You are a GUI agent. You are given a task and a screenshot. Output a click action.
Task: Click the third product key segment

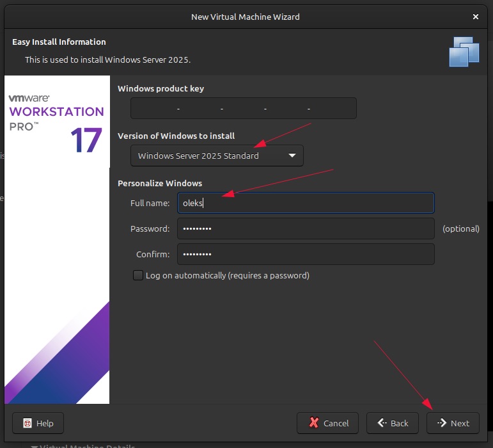tap(244, 109)
